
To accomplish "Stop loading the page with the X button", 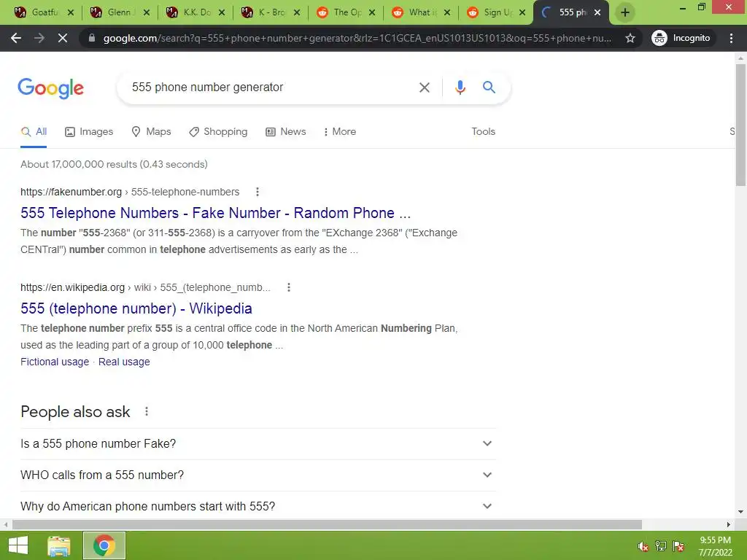I will tap(63, 38).
